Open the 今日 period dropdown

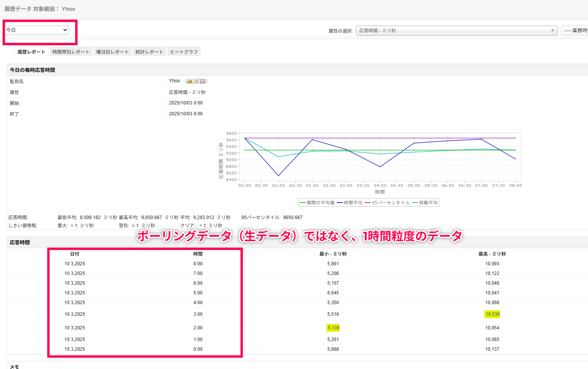click(37, 30)
